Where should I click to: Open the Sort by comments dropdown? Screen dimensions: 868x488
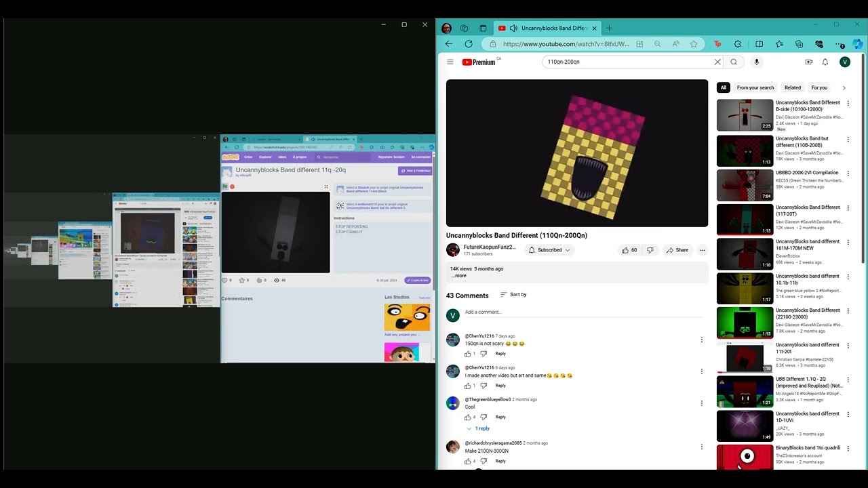[x=513, y=295]
